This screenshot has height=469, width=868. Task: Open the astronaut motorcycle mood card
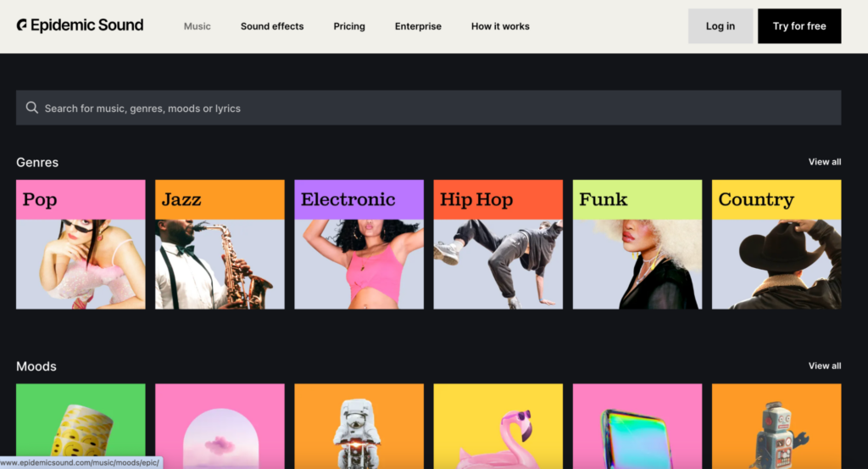click(359, 427)
